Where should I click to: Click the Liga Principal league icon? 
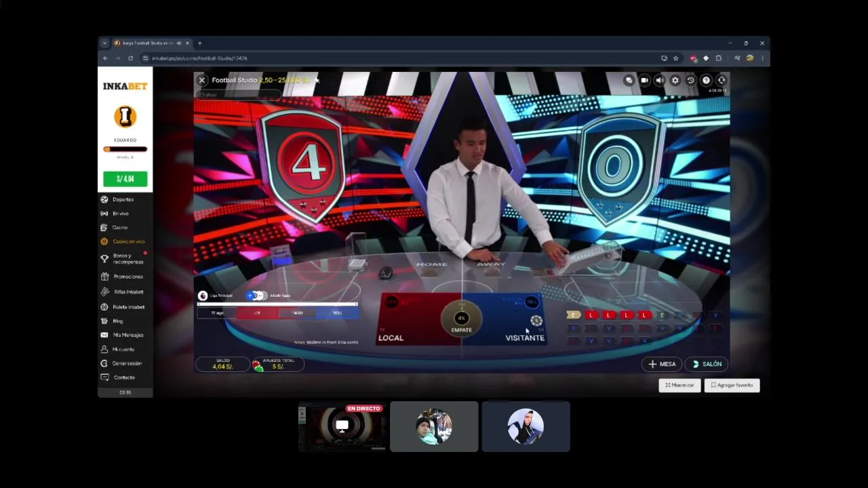click(202, 296)
